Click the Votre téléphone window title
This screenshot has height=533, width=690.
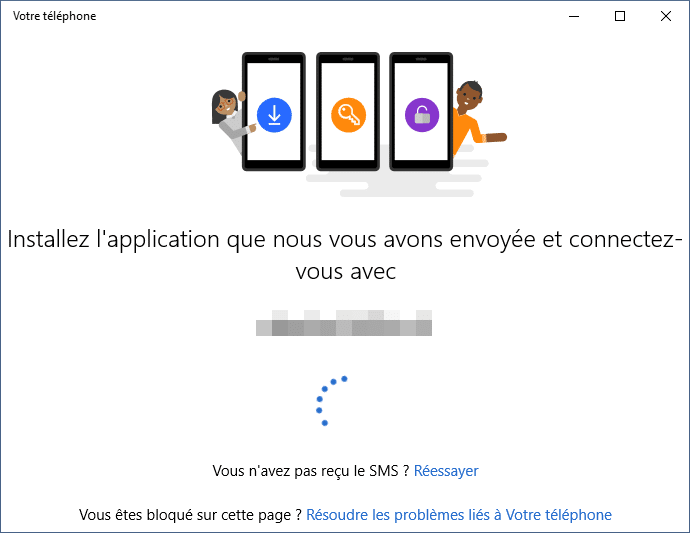click(x=55, y=16)
